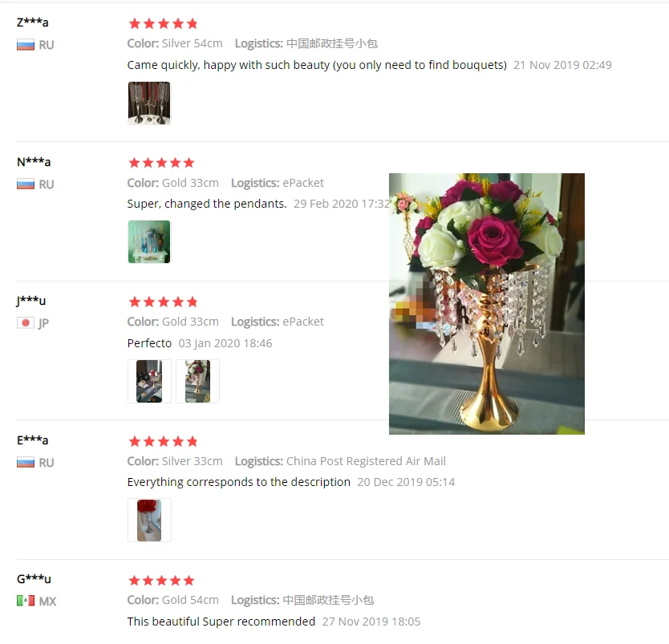Screen dimensions: 669x644
Task: Click the Mexican flag icon beside G***u
Action: click(26, 601)
